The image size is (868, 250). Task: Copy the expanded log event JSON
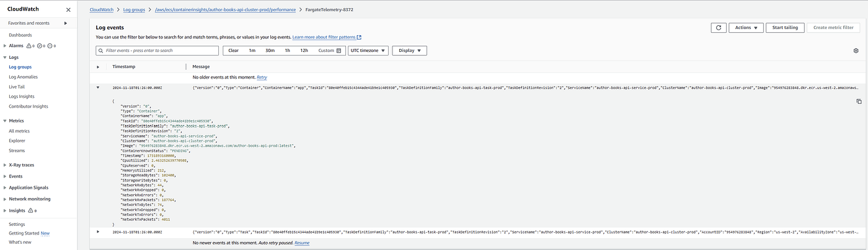859,101
